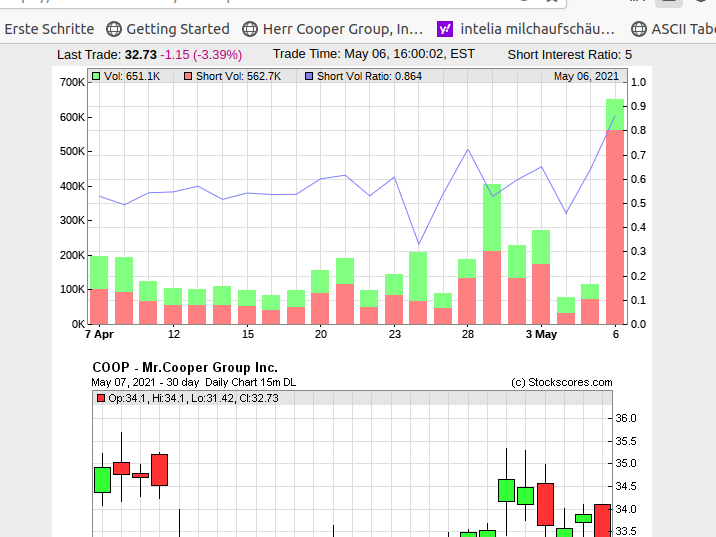This screenshot has height=537, width=716.
Task: Open the Erste Schritte bookmark
Action: pos(49,29)
